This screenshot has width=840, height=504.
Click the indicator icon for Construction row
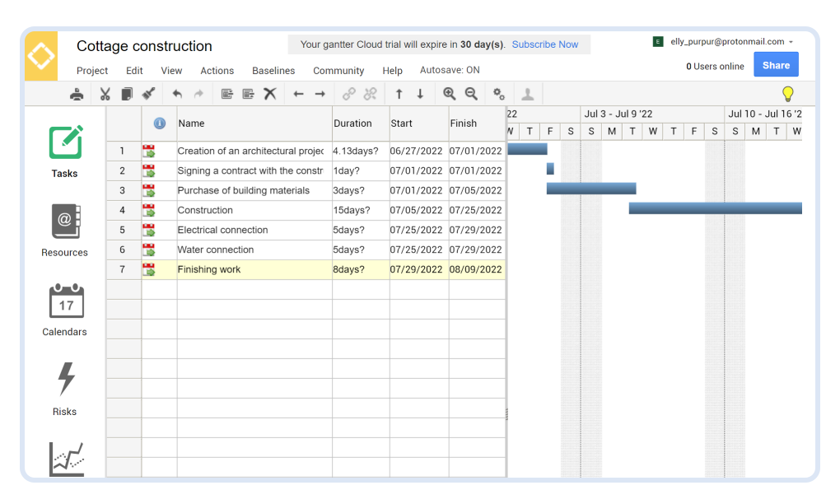[149, 211]
